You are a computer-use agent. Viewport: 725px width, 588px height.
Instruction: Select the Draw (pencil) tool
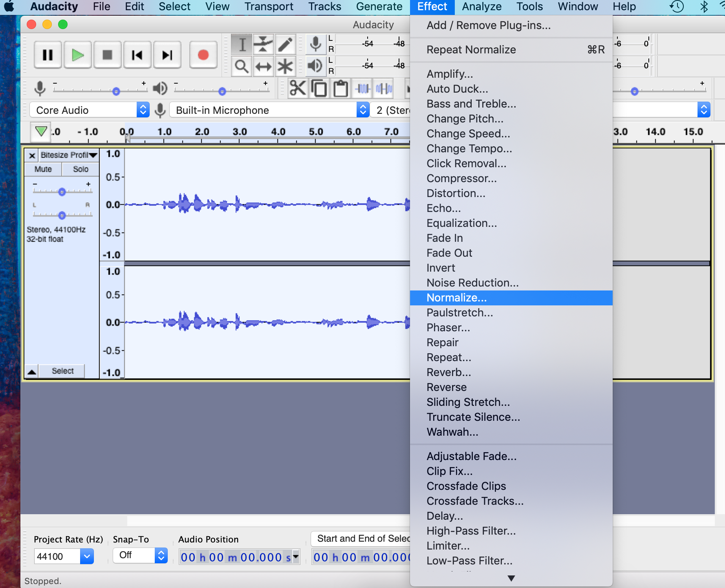[285, 44]
